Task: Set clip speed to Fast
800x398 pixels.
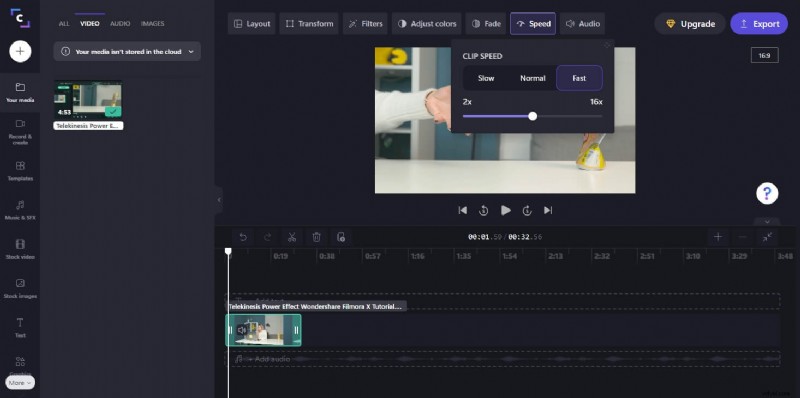Action: [x=579, y=78]
